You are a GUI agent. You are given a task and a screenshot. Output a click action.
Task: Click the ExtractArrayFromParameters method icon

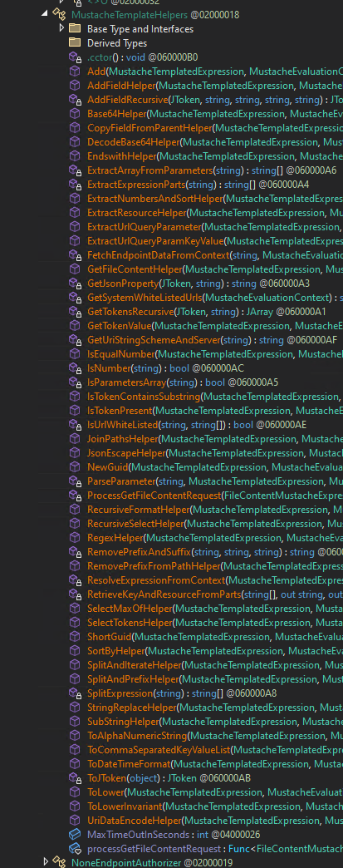75,170
